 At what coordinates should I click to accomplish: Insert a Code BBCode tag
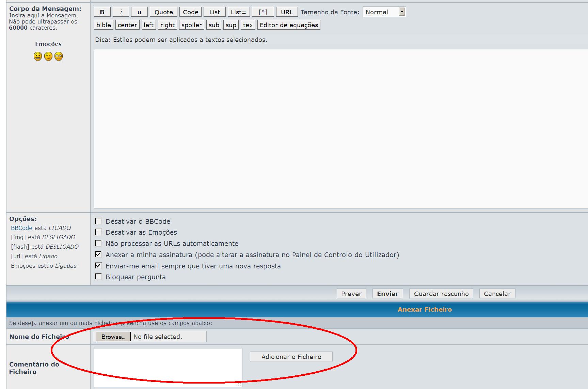point(191,12)
